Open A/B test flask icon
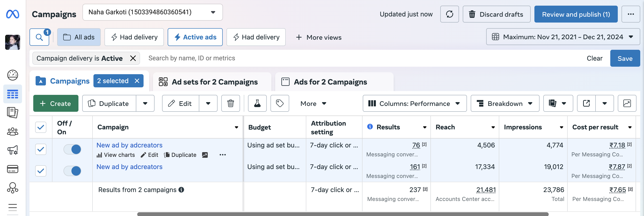The width and height of the screenshot is (644, 216). tap(257, 104)
